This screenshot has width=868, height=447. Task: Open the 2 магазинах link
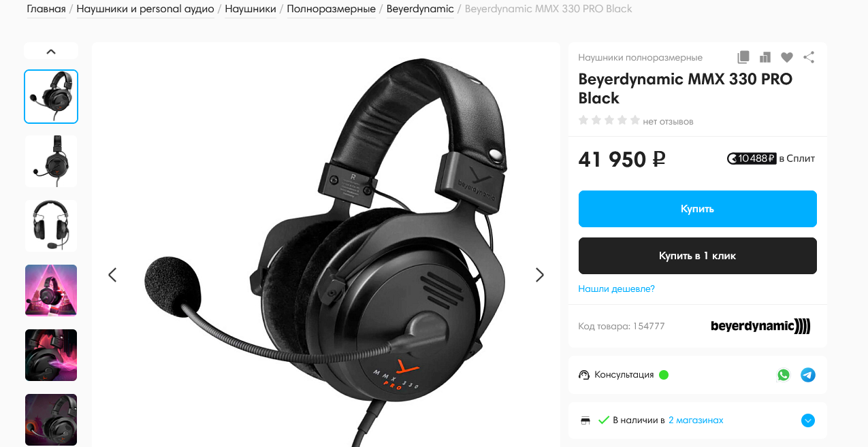(x=696, y=420)
